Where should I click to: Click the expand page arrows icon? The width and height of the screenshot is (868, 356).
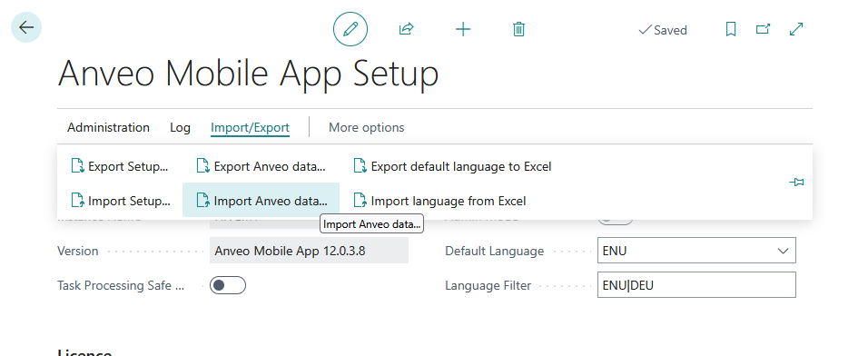click(796, 29)
